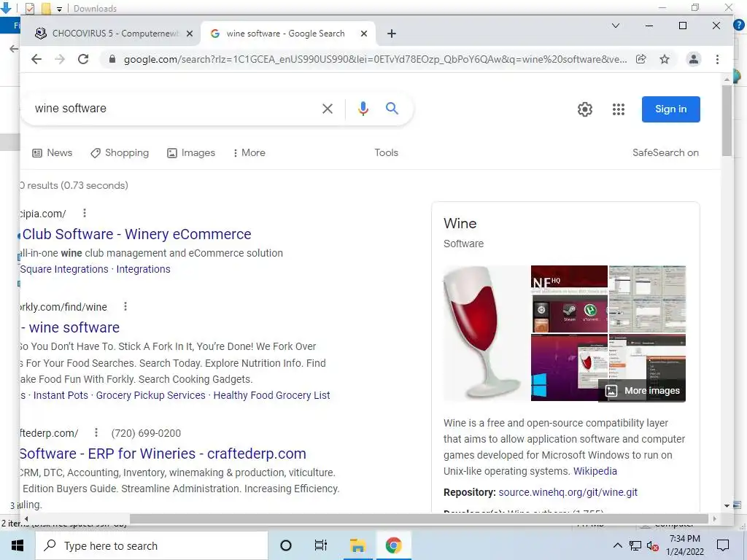Open options dots next to cipia.com result
The image size is (747, 560).
click(x=85, y=213)
